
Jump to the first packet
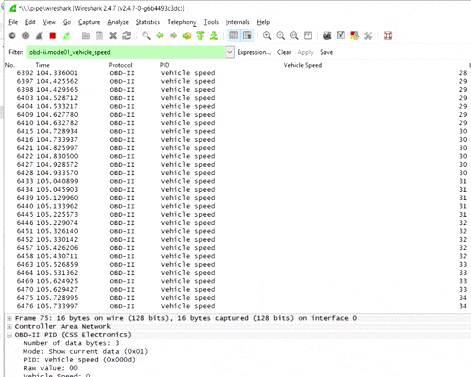pos(200,35)
